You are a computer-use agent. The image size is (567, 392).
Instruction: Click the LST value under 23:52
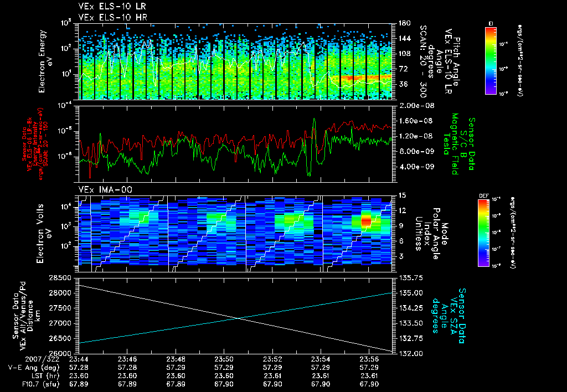coord(272,376)
